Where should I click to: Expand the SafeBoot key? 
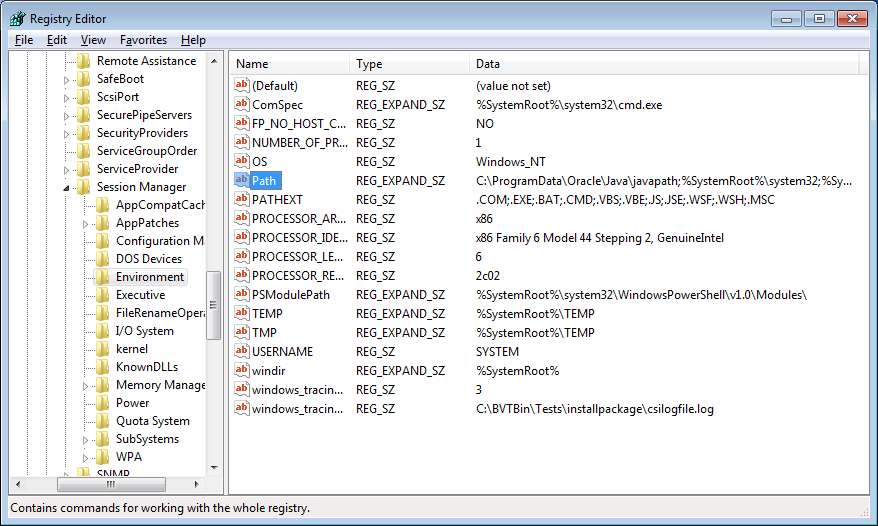(66, 80)
